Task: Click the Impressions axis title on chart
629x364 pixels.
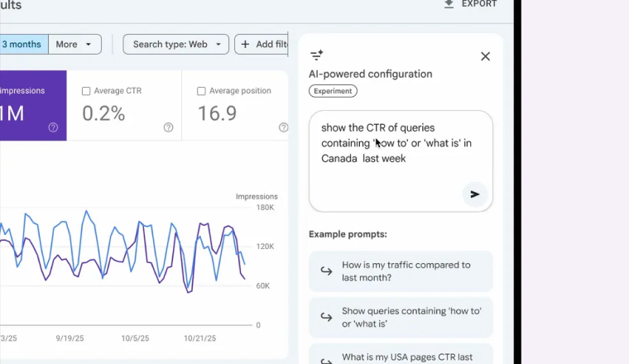Action: pos(257,196)
